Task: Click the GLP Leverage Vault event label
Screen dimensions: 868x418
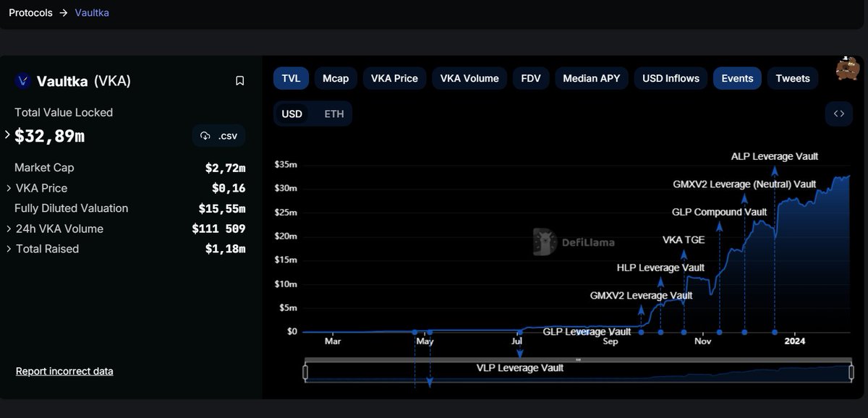Action: pos(587,331)
